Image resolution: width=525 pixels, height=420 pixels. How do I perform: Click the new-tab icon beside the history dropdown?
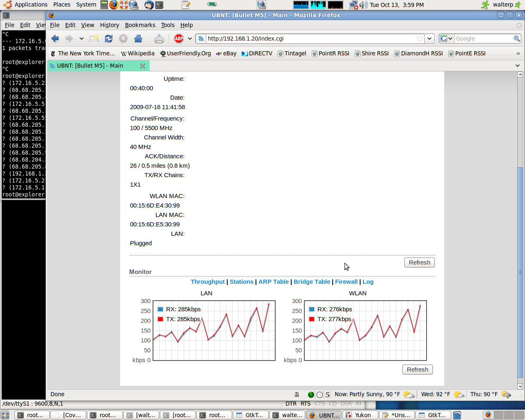[94, 39]
